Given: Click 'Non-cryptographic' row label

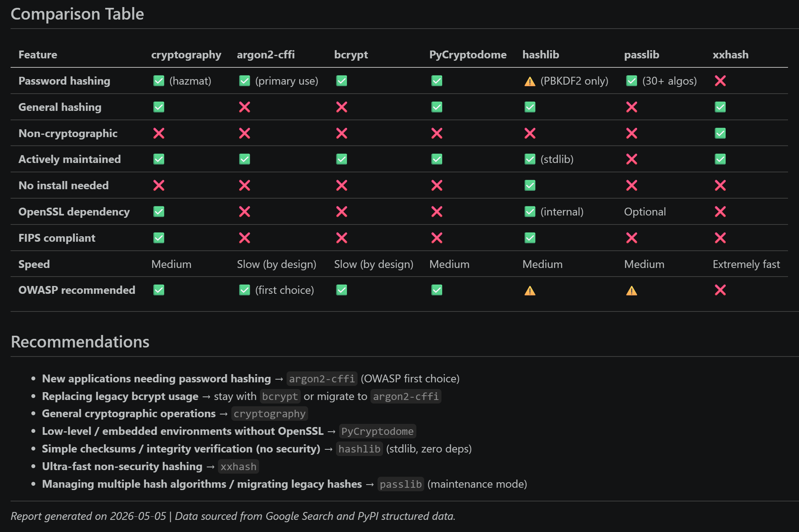Looking at the screenshot, I should (68, 134).
